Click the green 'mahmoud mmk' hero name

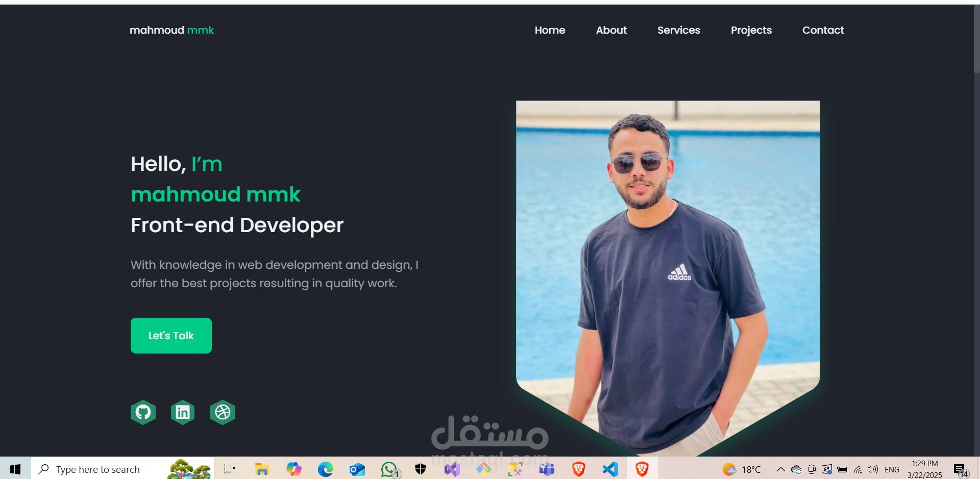(215, 194)
